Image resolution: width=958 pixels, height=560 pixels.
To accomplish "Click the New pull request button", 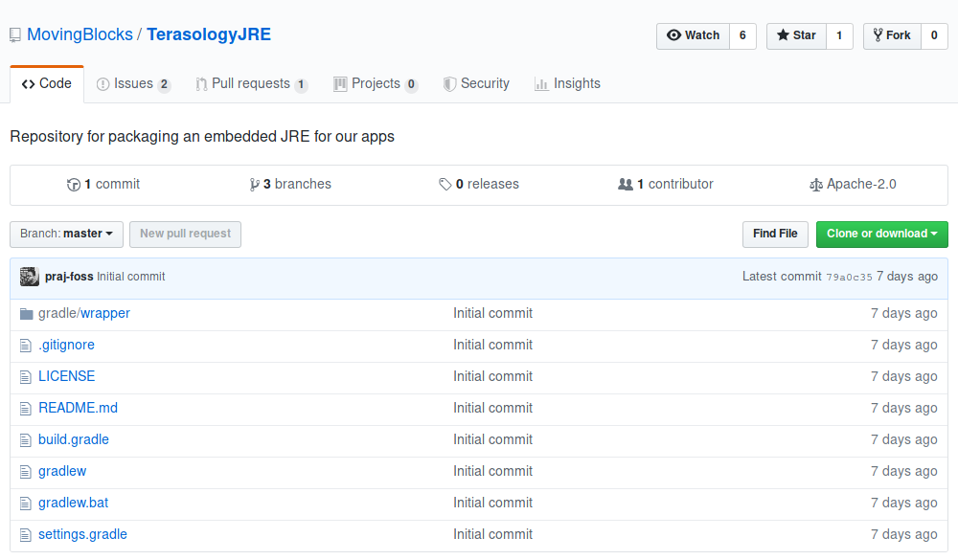I will tap(185, 235).
